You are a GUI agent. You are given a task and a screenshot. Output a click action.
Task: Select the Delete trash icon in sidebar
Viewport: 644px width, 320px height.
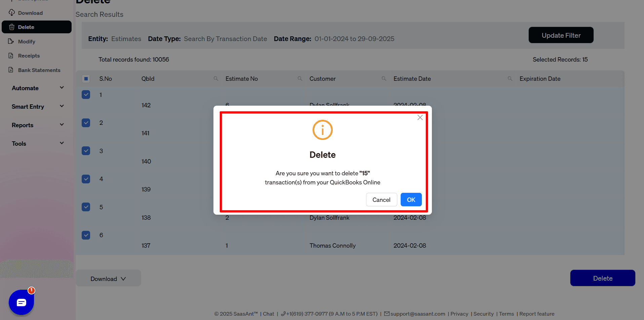pos(12,27)
